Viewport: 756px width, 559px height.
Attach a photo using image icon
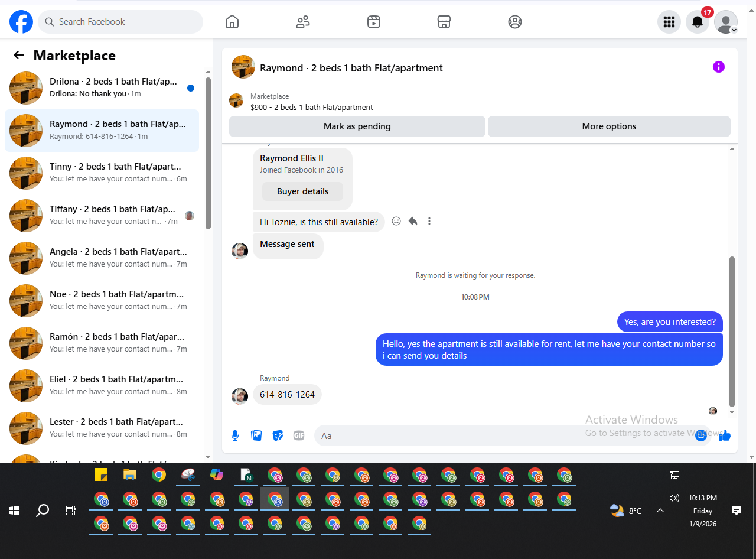pos(256,435)
